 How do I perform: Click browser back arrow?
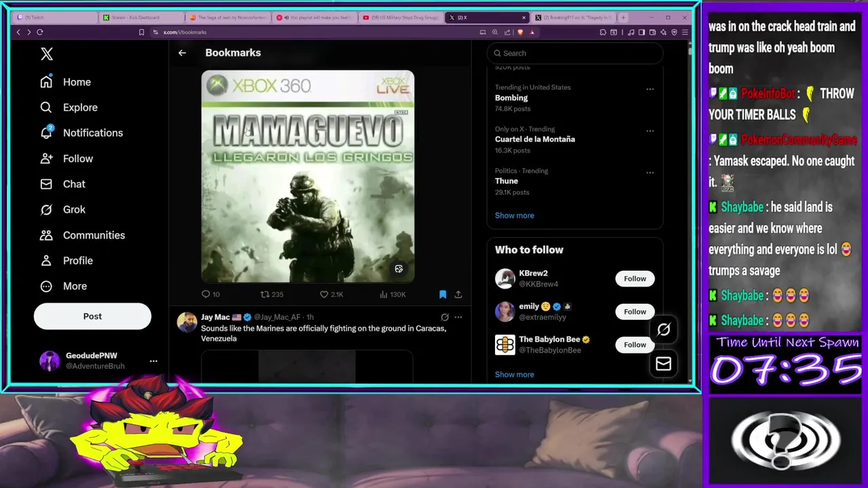point(18,32)
